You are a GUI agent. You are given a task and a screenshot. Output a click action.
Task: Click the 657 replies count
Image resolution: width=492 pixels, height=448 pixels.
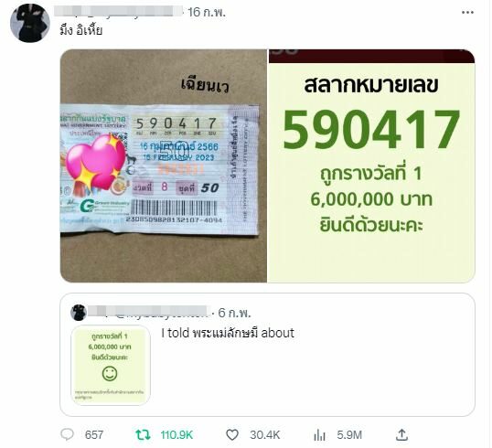tap(94, 435)
